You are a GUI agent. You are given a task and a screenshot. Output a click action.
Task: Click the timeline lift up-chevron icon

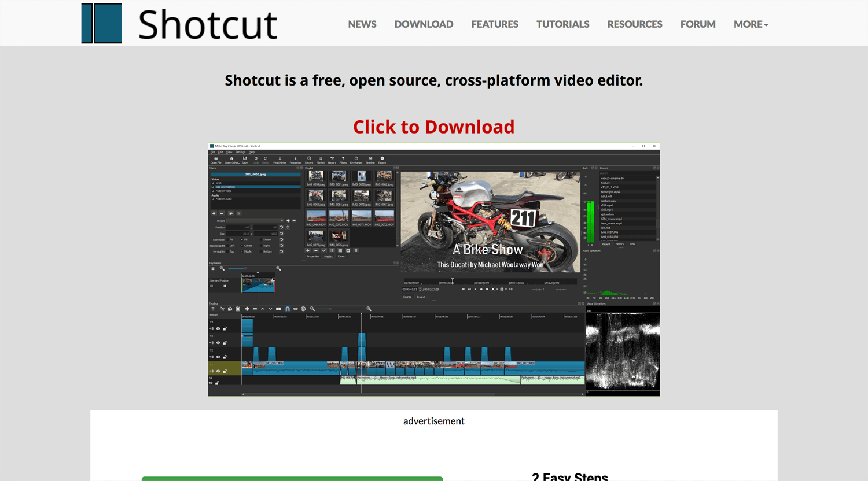click(263, 309)
